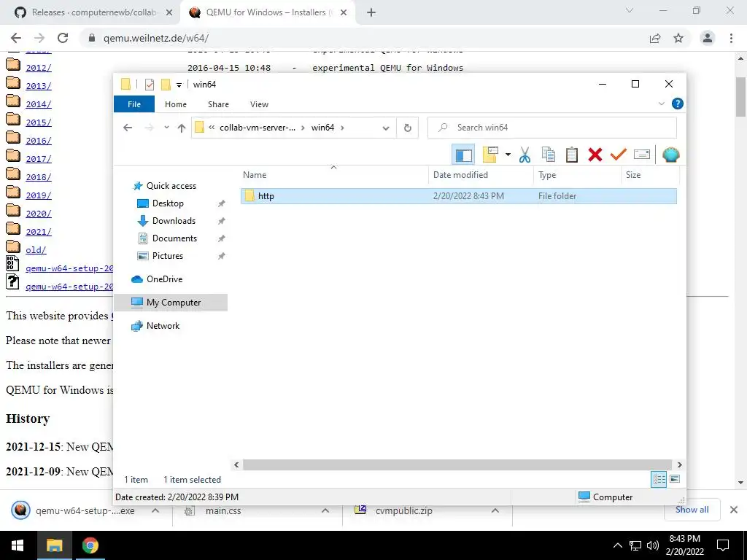Viewport: 747px width, 560px height.
Task: Go back in Explorer navigation
Action: (x=127, y=128)
